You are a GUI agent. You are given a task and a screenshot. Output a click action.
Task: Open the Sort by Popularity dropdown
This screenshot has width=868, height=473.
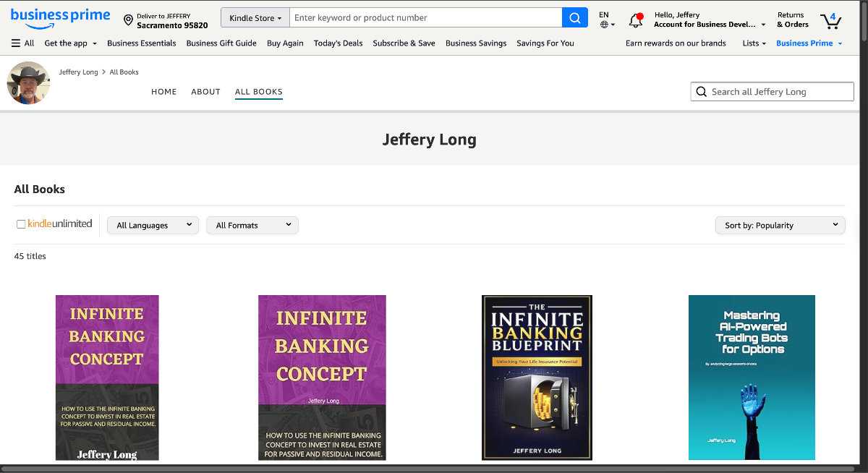[x=780, y=225]
